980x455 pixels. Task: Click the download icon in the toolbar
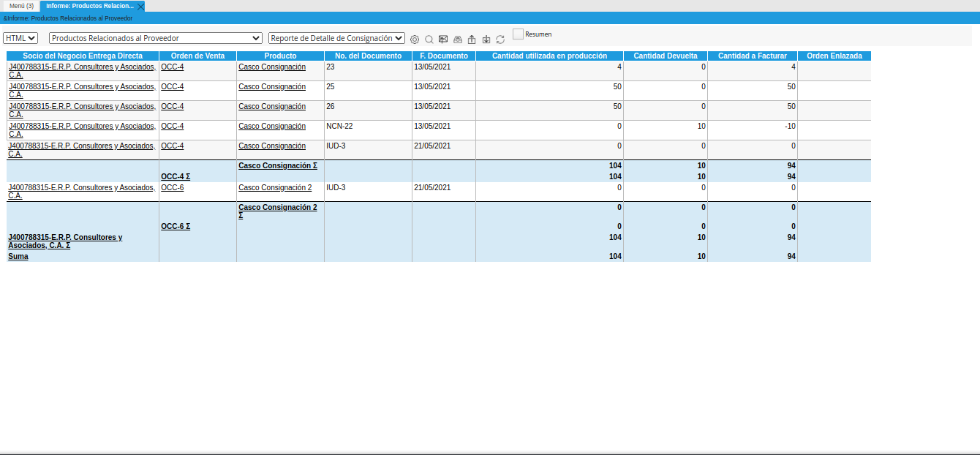(486, 39)
